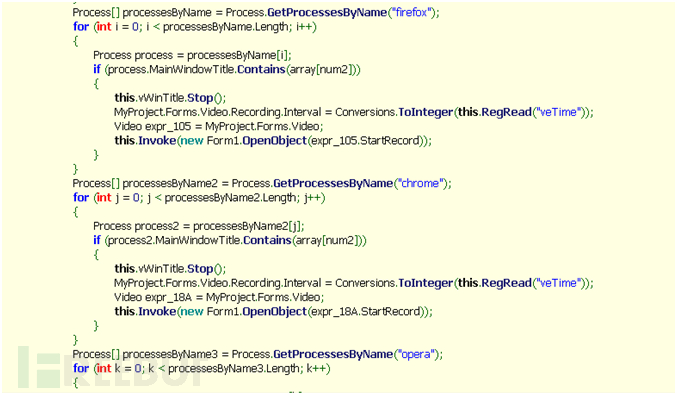Click the 'processesByName3' variable declaration

click(x=170, y=354)
